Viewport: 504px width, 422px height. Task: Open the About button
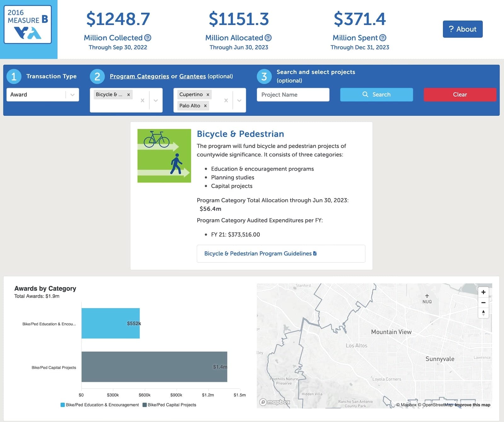tap(462, 29)
